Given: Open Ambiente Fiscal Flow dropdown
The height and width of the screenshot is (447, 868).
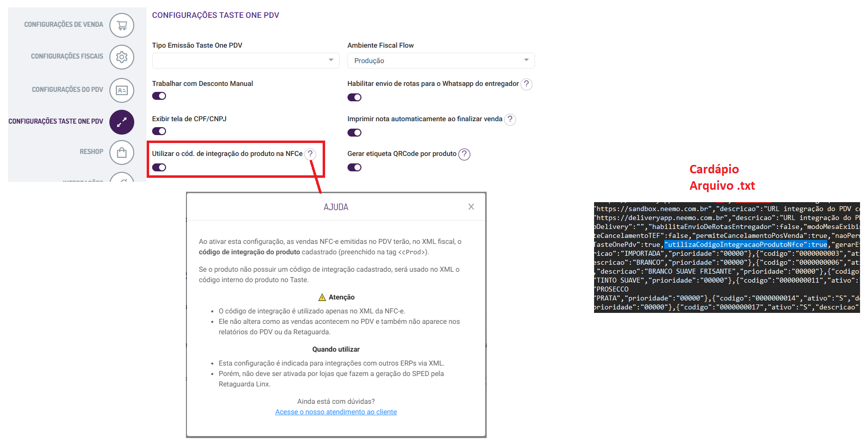Looking at the screenshot, I should coord(441,61).
